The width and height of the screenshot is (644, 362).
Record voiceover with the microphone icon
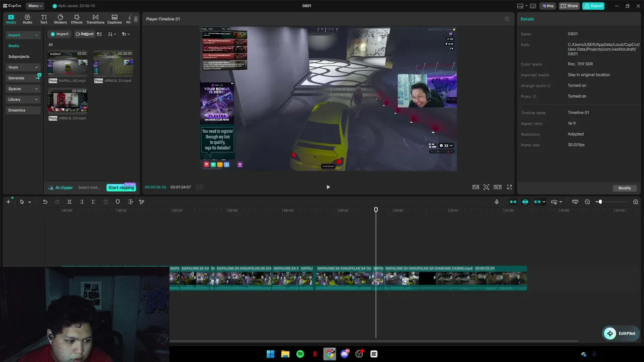497,202
